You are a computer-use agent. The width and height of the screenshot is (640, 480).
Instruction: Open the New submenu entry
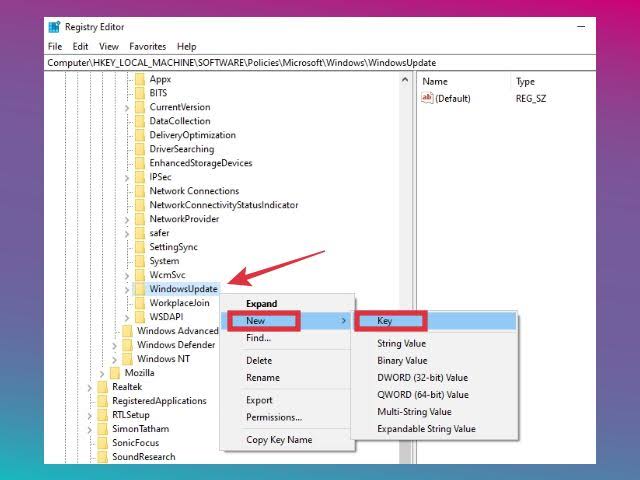coord(287,321)
